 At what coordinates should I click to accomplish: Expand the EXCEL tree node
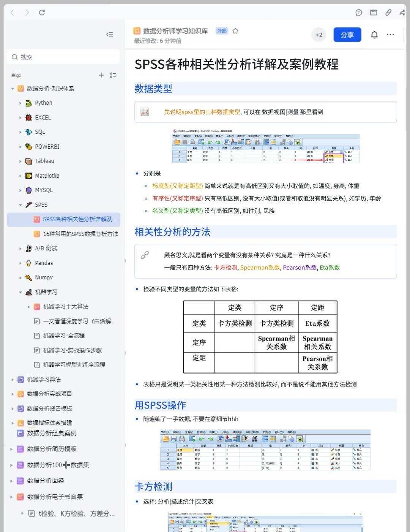[20, 117]
